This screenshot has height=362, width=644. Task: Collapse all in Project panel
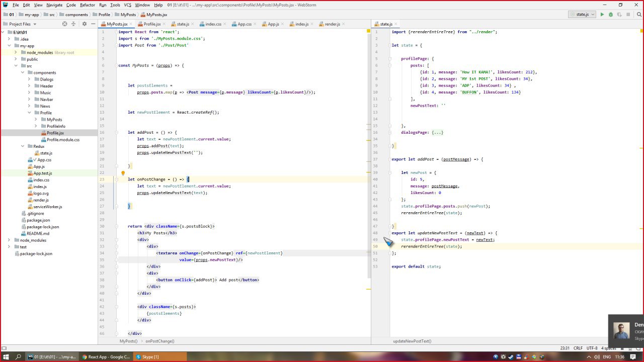tap(74, 24)
